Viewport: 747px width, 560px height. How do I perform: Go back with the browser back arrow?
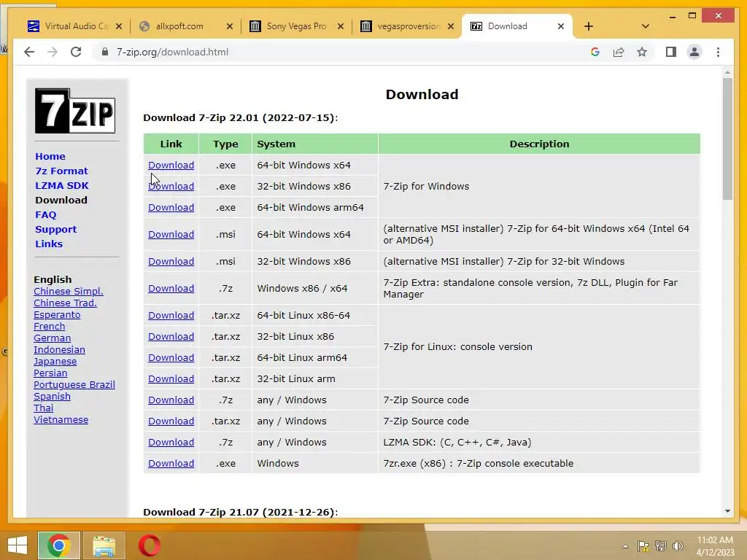[29, 52]
